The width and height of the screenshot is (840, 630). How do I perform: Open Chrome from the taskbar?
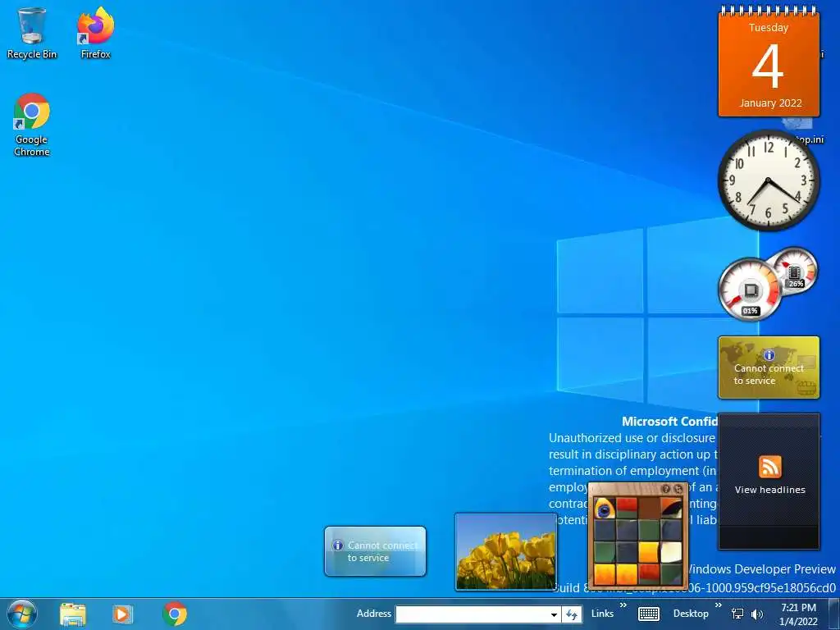[175, 614]
